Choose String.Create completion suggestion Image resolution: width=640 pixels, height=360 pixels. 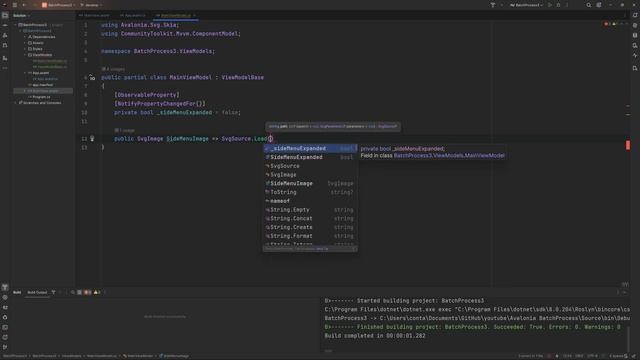[310, 227]
